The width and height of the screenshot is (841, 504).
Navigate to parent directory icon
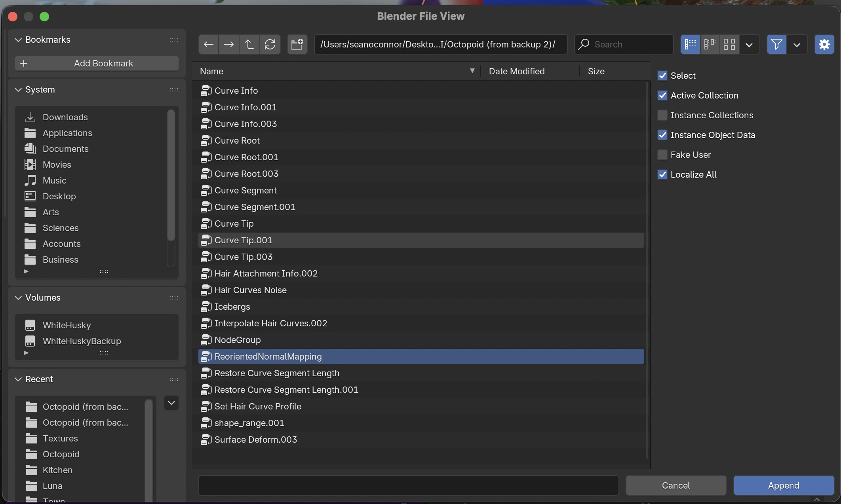tap(249, 44)
